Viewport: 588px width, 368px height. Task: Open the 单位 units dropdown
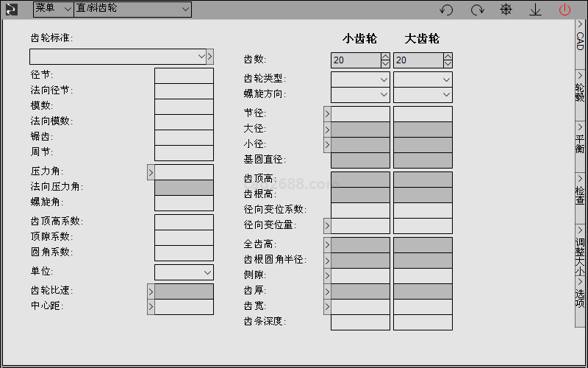tap(184, 272)
